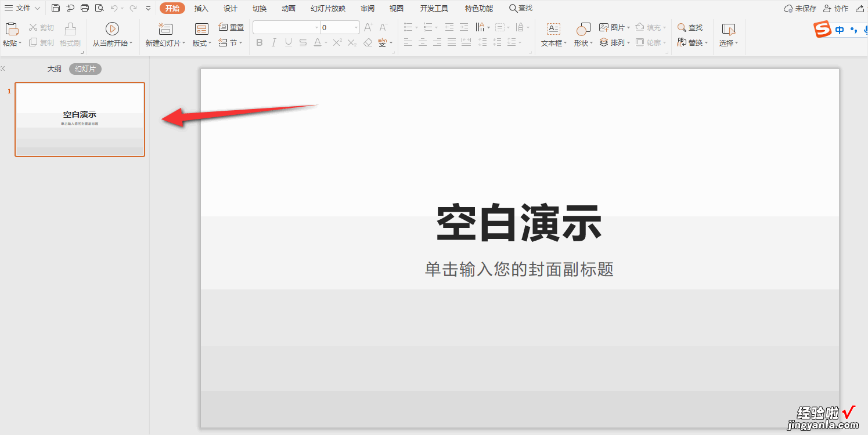Expand the 文件 menu arrow
868x435 pixels.
pos(37,8)
